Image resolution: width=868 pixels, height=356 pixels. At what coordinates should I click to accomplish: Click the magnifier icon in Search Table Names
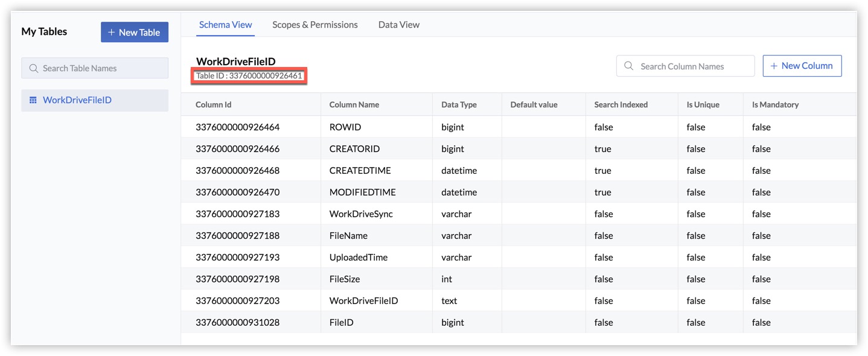33,68
